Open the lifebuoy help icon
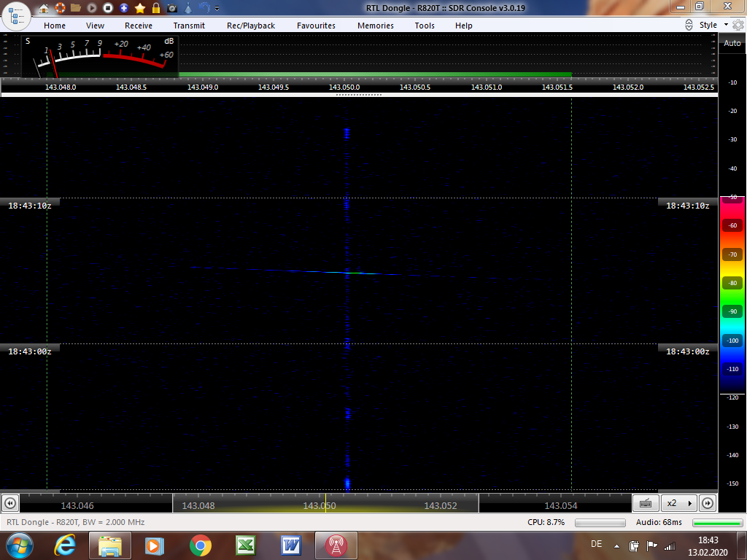Viewport: 747px width, 560px height. point(60,8)
